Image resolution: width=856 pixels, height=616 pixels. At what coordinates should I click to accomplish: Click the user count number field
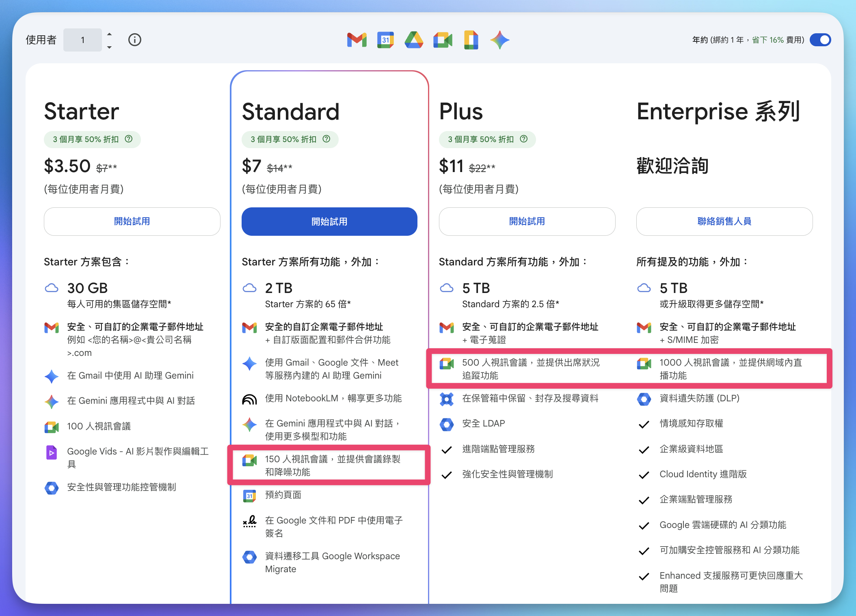(x=82, y=40)
